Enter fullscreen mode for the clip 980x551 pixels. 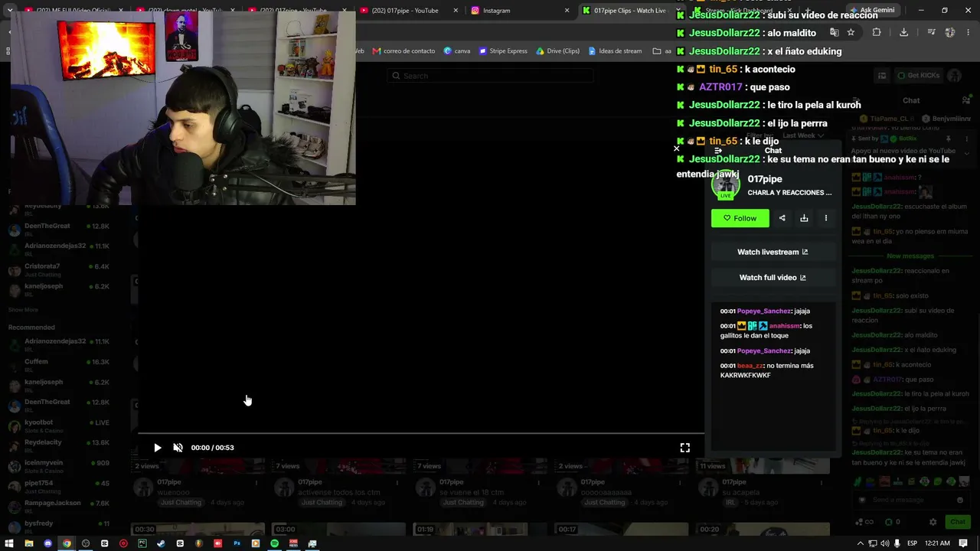[685, 448]
